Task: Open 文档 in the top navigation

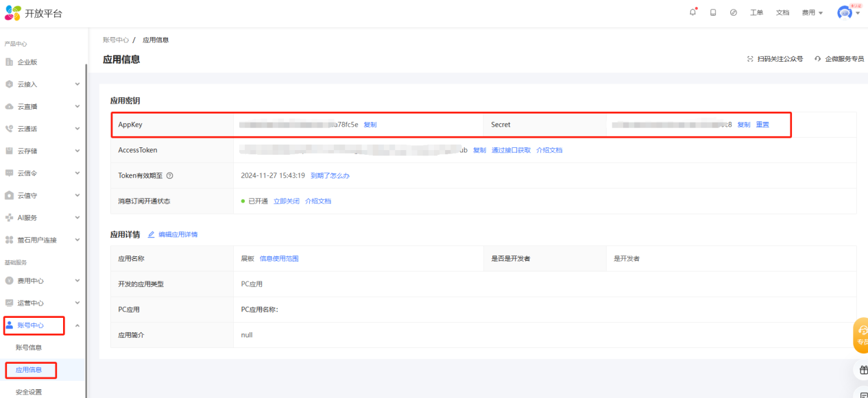Action: (x=782, y=12)
